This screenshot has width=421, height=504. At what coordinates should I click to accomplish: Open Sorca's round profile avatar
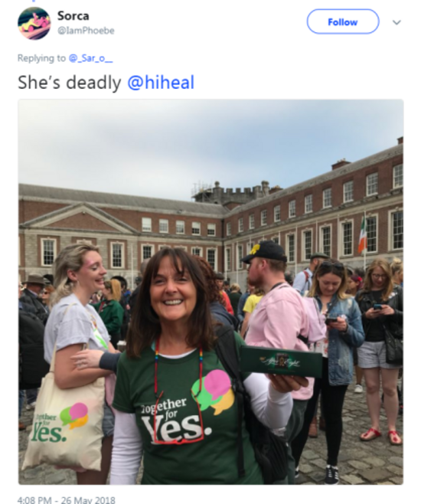[x=34, y=23]
